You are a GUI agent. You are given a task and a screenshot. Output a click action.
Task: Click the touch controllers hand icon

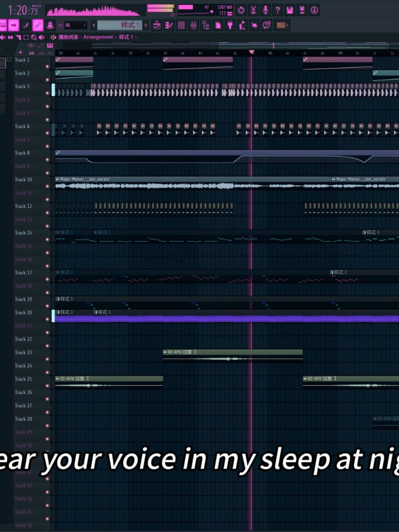[254, 25]
